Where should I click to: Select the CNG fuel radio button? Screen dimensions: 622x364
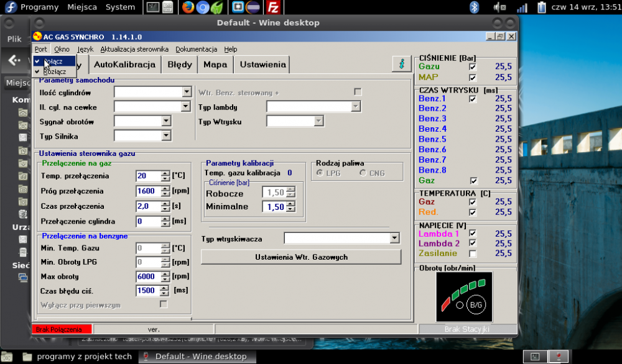point(363,173)
